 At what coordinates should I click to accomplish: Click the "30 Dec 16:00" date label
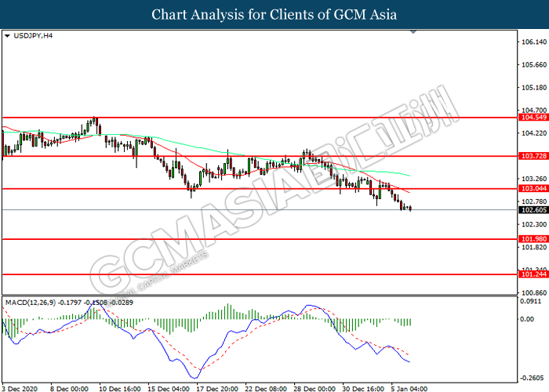click(x=363, y=389)
